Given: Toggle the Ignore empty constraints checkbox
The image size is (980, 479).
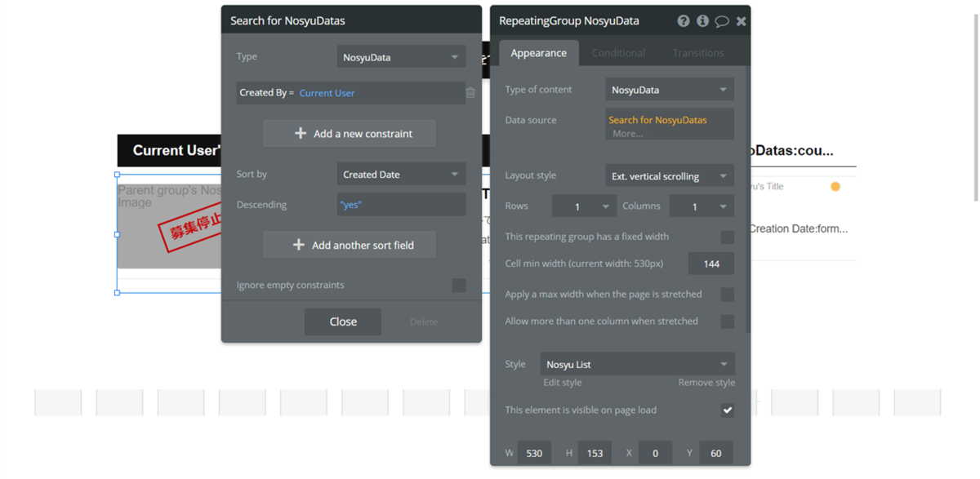Looking at the screenshot, I should point(459,285).
